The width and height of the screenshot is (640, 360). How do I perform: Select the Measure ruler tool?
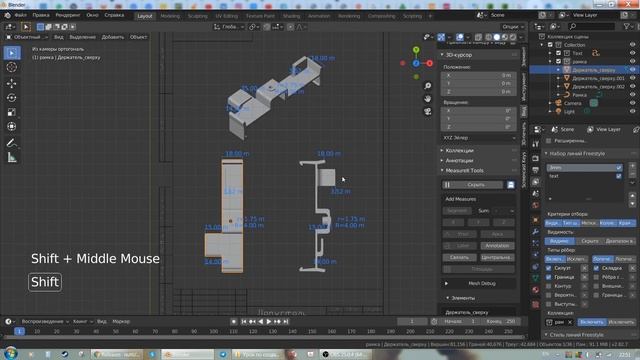(12, 158)
